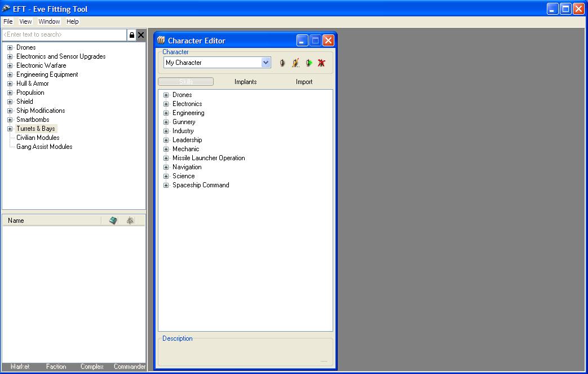Click the Character Editor title bar icon
This screenshot has width=588, height=374.
pos(161,40)
